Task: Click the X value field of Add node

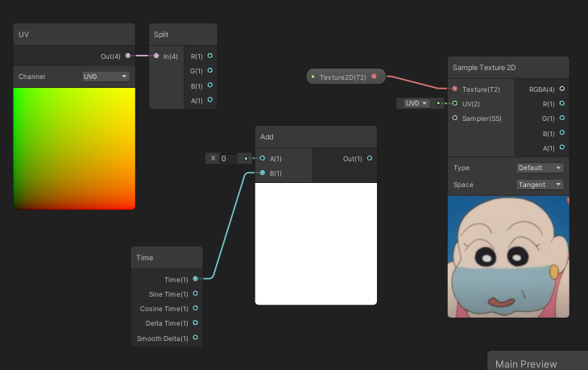Action: point(229,158)
